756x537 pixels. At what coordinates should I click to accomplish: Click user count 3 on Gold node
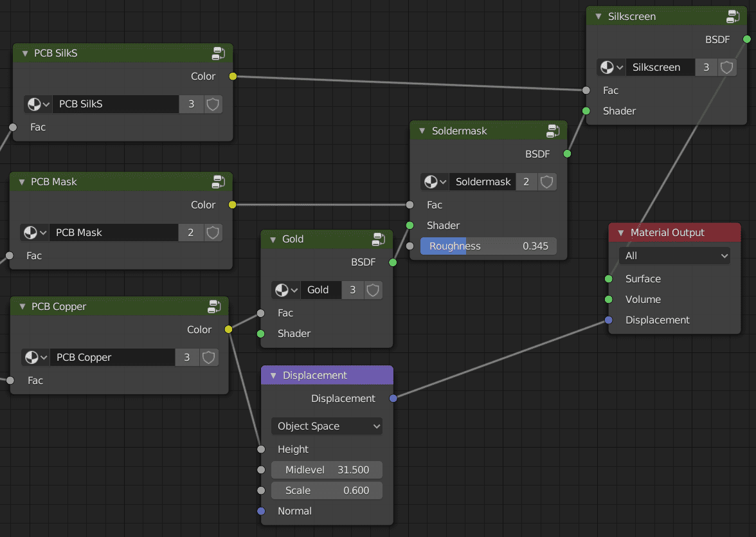pyautogui.click(x=352, y=290)
